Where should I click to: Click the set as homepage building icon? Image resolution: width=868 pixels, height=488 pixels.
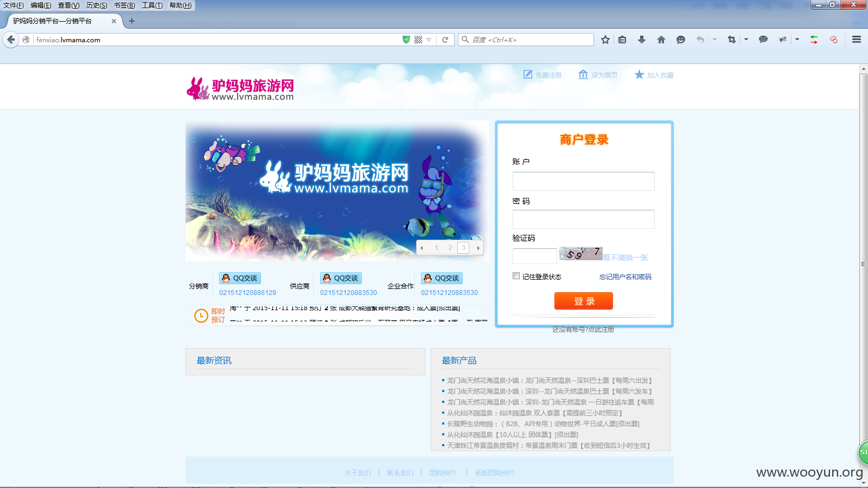tap(583, 74)
